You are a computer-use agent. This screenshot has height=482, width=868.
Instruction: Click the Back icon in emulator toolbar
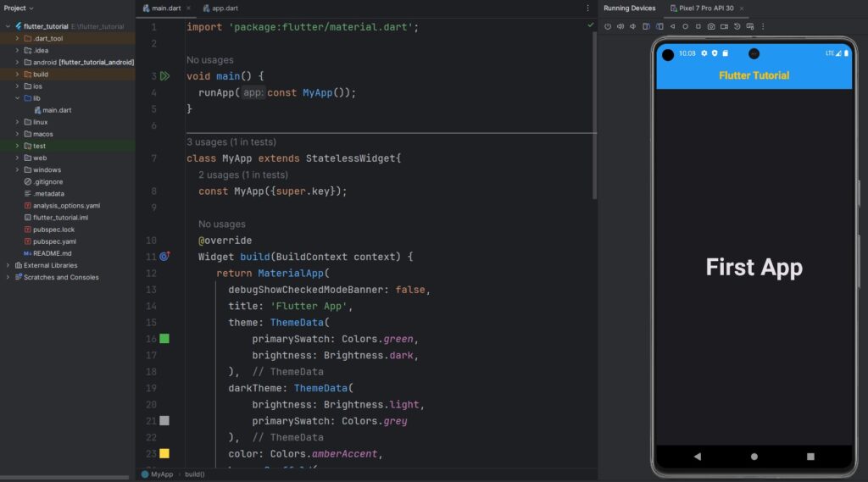pyautogui.click(x=672, y=26)
